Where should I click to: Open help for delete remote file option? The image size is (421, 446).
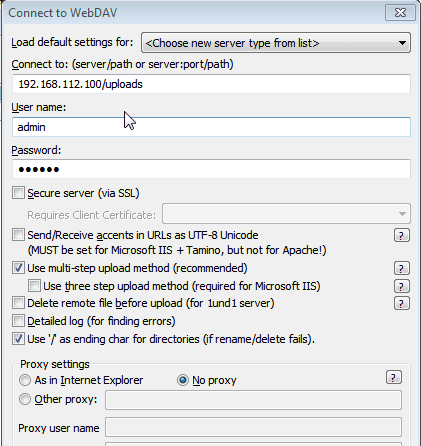(x=402, y=303)
